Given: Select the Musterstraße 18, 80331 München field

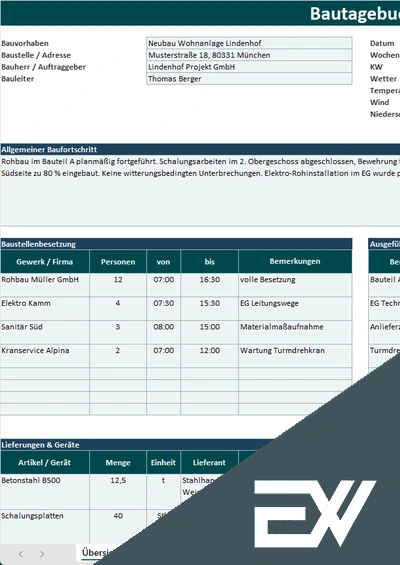Looking at the screenshot, I should pos(249,55).
